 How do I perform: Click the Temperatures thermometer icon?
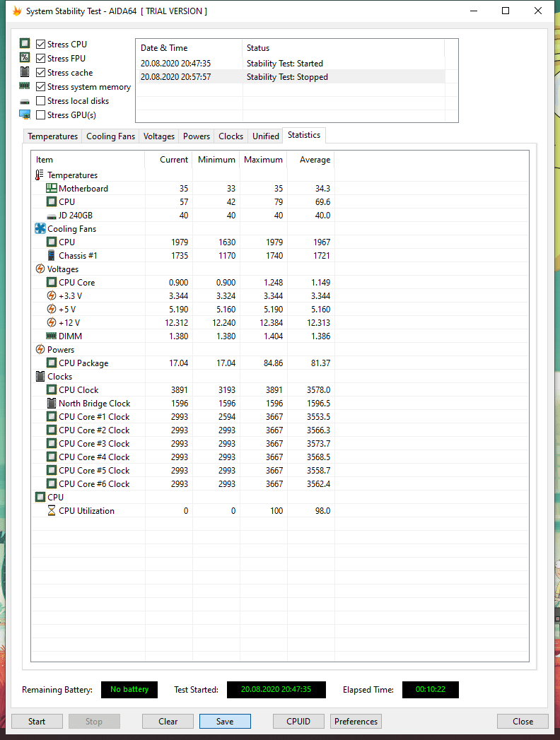click(40, 175)
